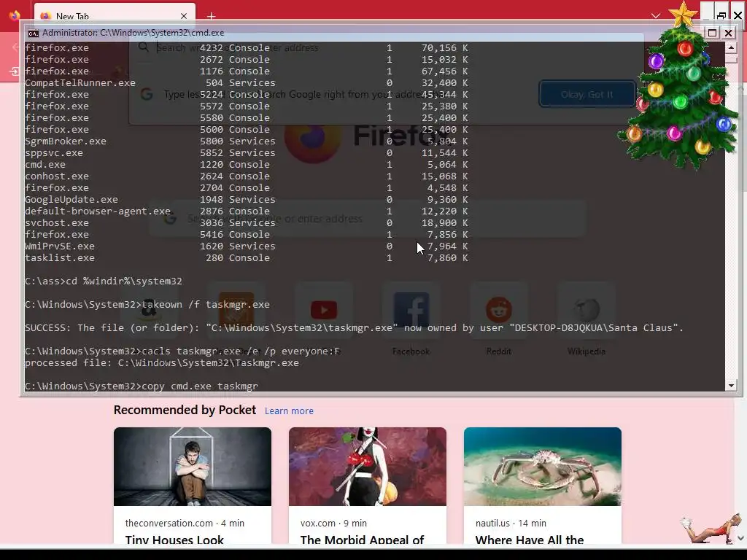Open the list all tabs chevron
This screenshot has width=747, height=560.
[656, 16]
